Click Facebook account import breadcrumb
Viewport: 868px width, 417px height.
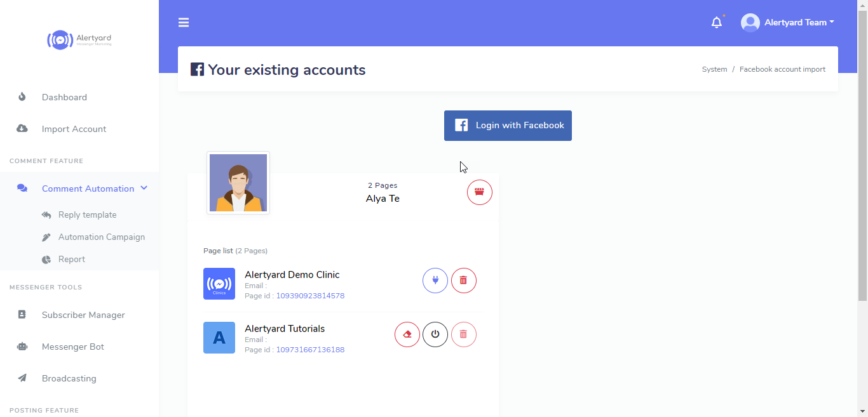pos(782,69)
